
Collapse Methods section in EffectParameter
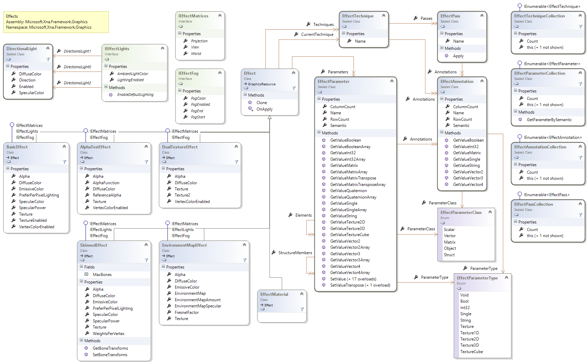coord(319,132)
